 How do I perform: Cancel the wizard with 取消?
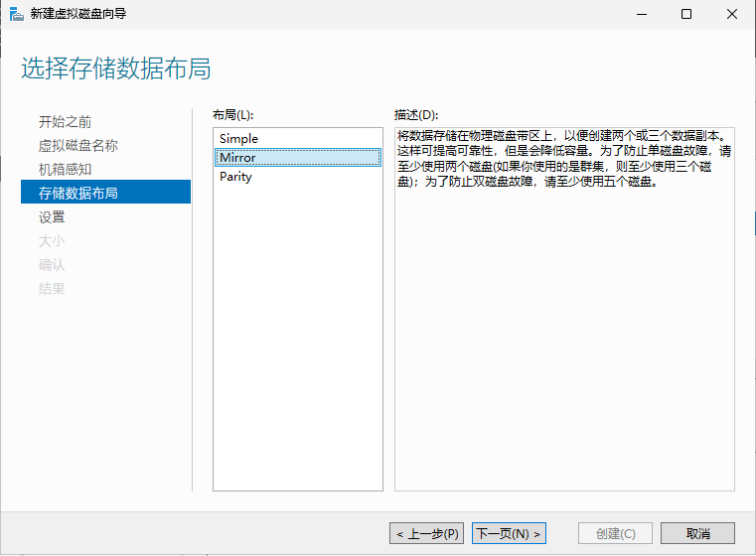(697, 533)
